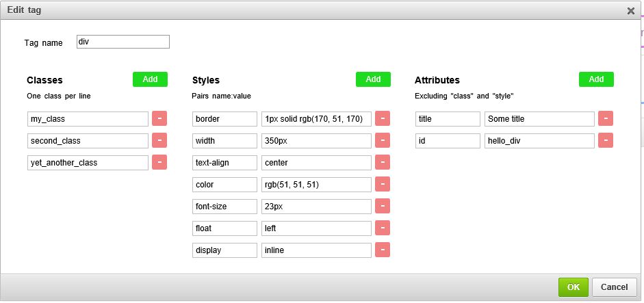Screen dimensions: 644x303
Task: Remove yet_another_class with its minus button
Action: coord(159,162)
